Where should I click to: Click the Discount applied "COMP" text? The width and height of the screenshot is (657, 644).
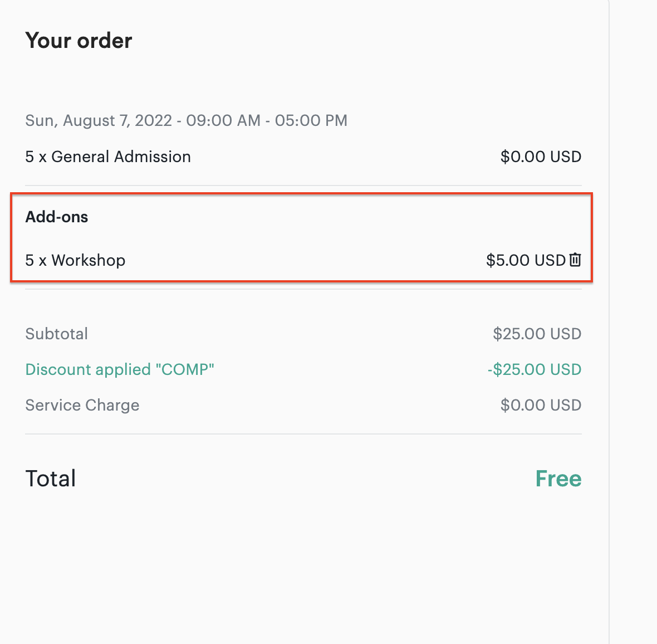pos(120,370)
